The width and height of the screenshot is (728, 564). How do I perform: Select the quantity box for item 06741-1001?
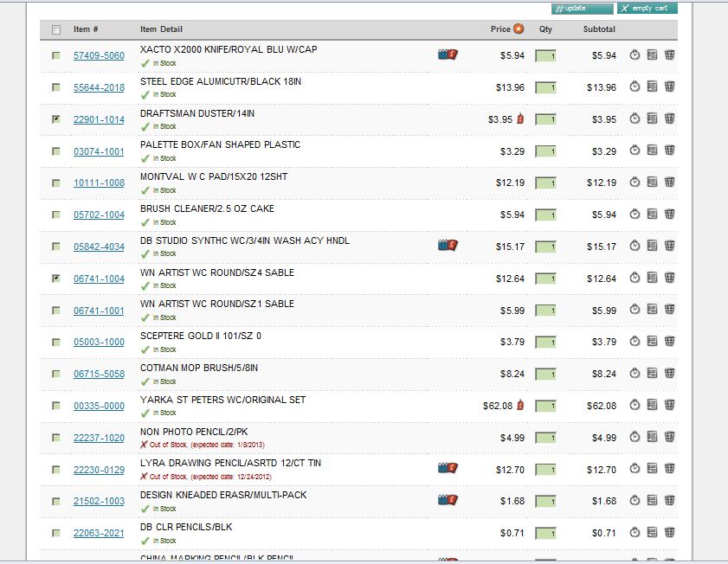pyautogui.click(x=545, y=311)
